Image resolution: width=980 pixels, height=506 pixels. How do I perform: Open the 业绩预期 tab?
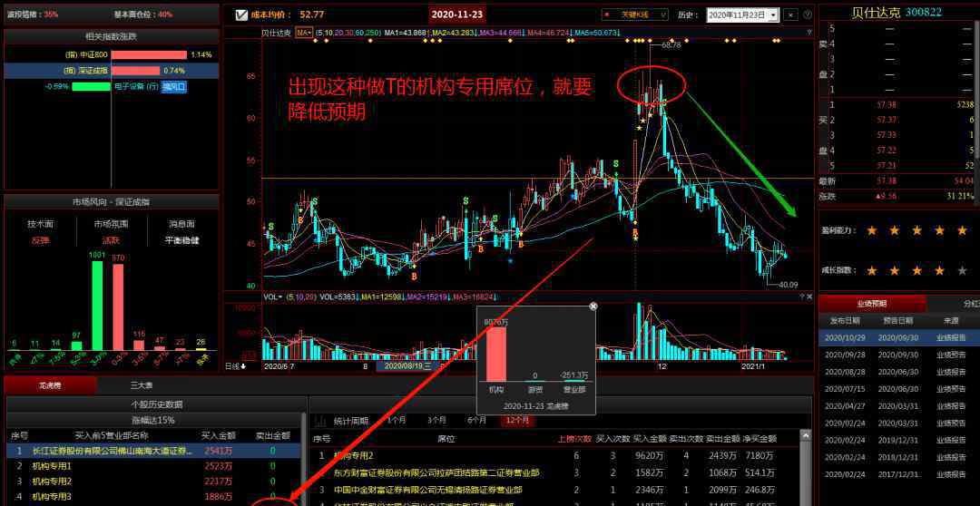click(872, 304)
